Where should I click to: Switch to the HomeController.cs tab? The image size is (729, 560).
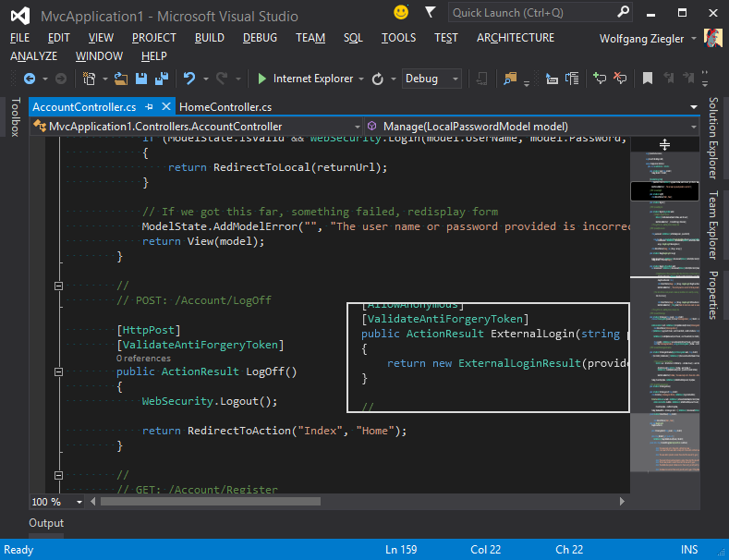(x=225, y=107)
